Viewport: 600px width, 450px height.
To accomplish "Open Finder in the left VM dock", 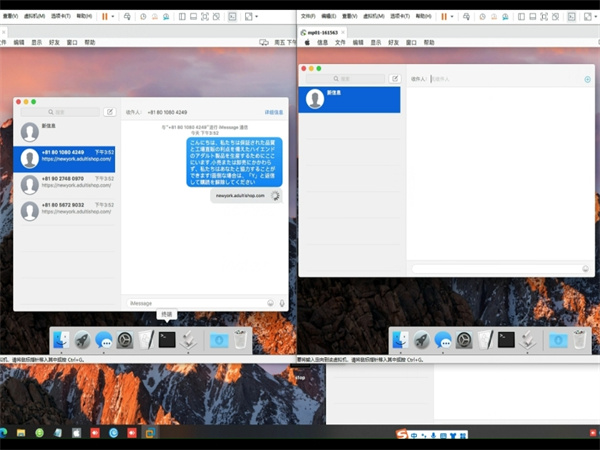I will [x=61, y=340].
